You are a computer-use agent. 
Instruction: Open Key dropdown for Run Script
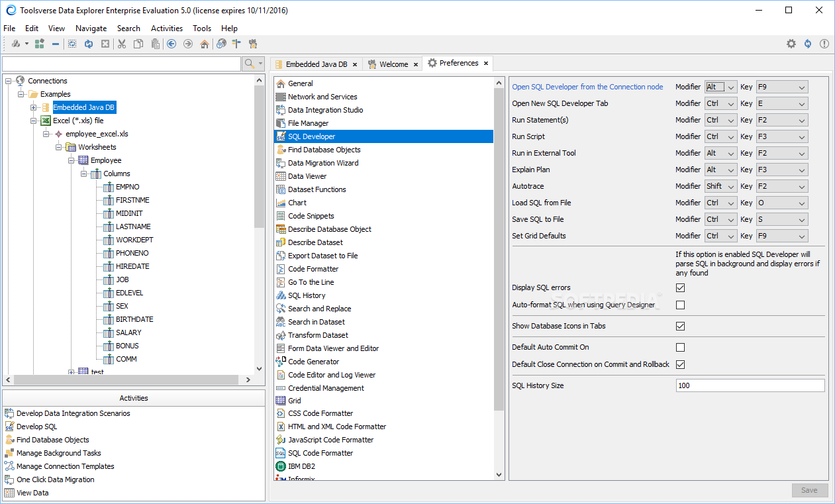tap(782, 136)
